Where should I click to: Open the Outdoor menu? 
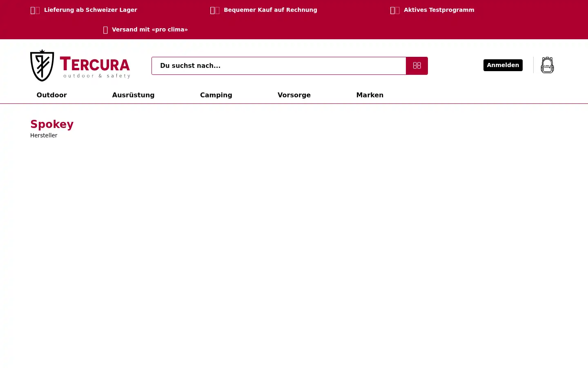click(x=52, y=95)
